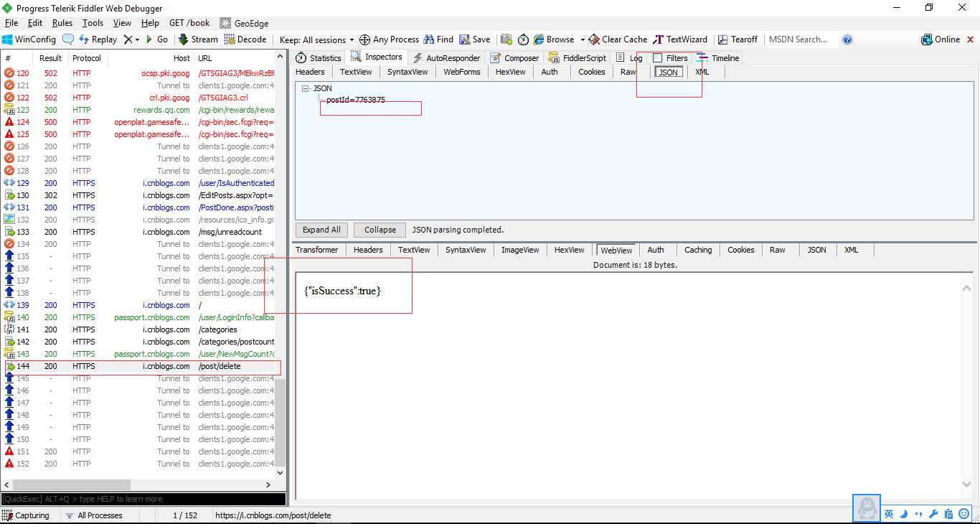Select session 123 rewards.qq.com row
The image size is (980, 524).
pos(138,110)
